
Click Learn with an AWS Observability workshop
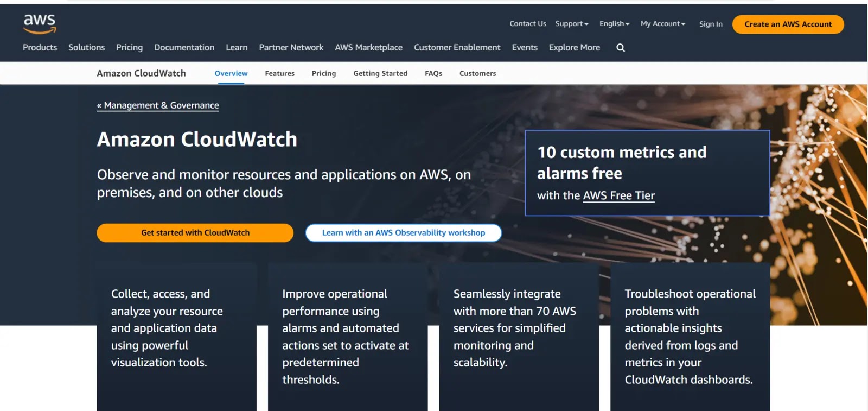click(404, 233)
